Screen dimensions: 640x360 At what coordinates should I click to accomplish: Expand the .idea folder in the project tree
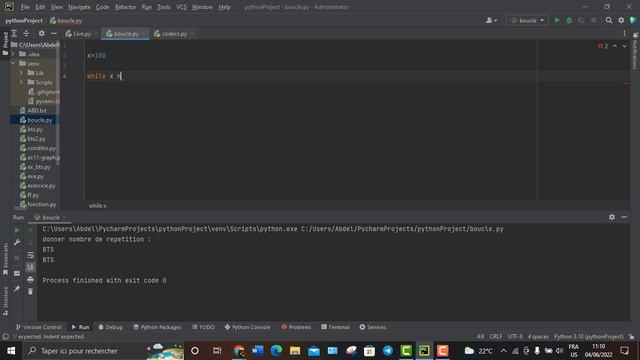(13, 54)
